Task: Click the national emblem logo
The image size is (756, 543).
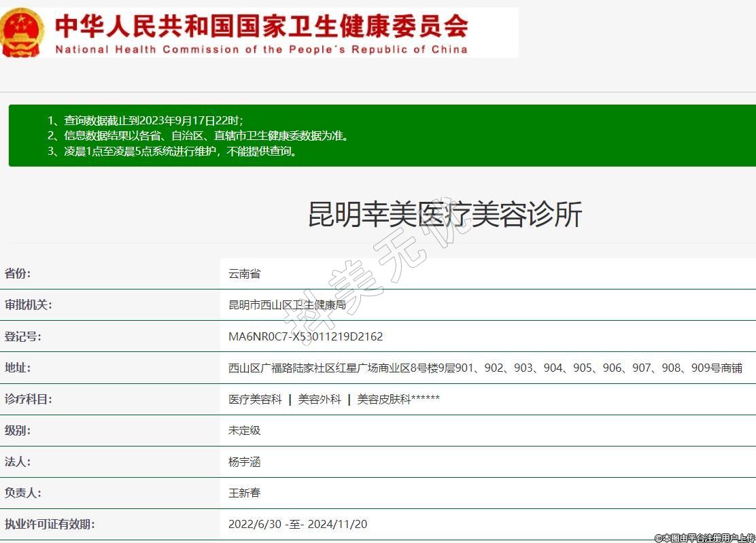Action: pos(22,32)
